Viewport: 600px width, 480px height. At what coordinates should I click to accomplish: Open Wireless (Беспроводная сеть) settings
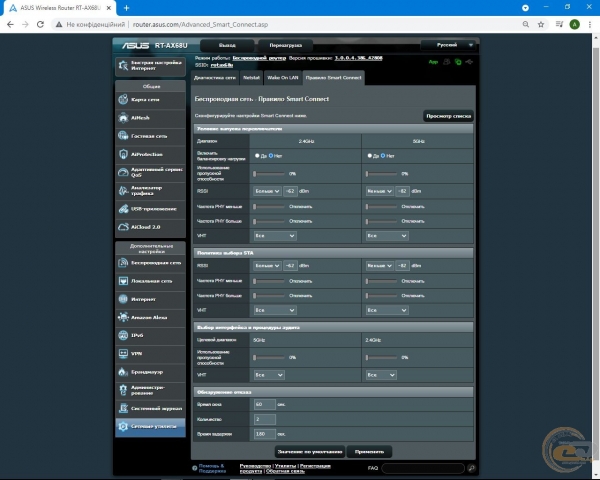point(150,263)
